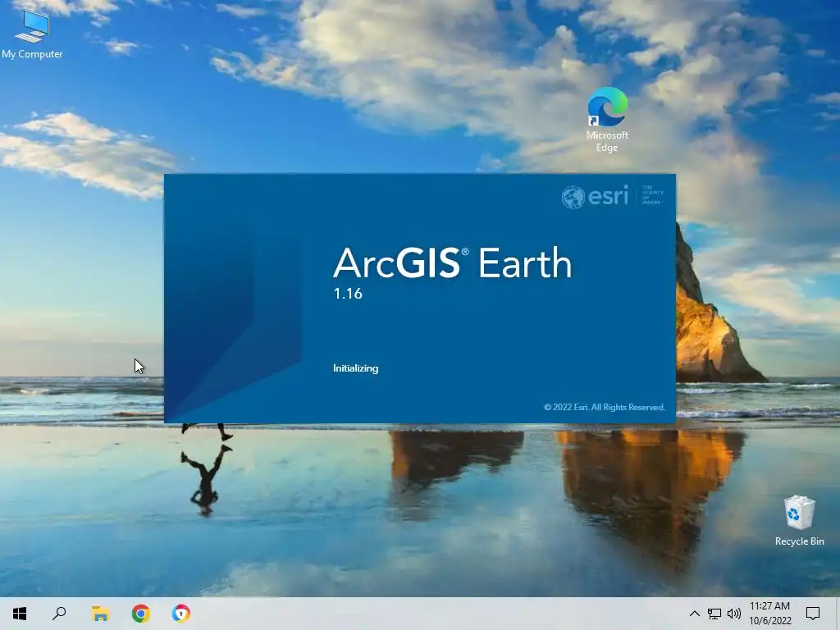
Task: Open Google Chrome from the taskbar
Action: [141, 614]
